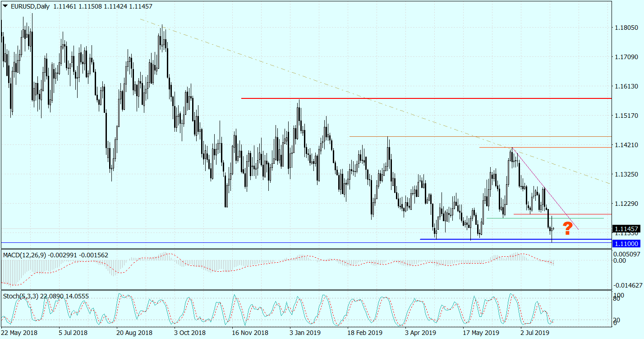Click the 16 Nov 2018 date label
This screenshot has height=339, width=644.
point(250,333)
